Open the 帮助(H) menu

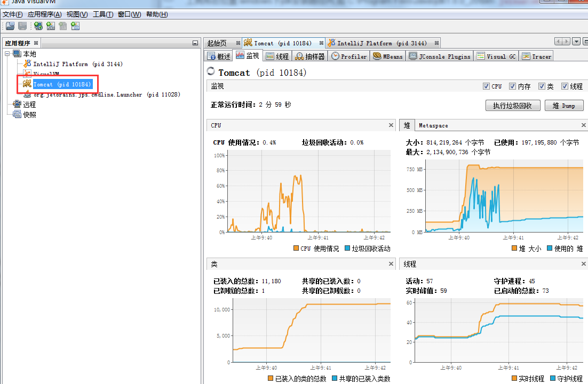tap(157, 14)
